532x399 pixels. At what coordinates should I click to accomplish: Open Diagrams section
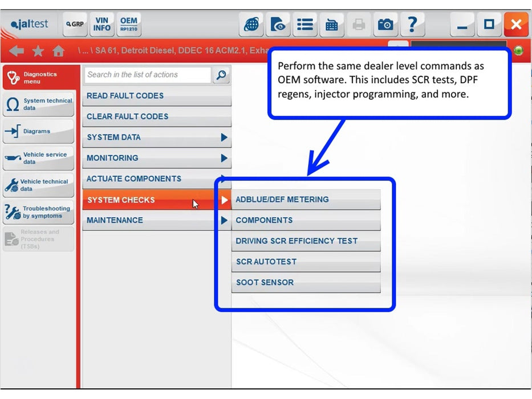pyautogui.click(x=38, y=131)
